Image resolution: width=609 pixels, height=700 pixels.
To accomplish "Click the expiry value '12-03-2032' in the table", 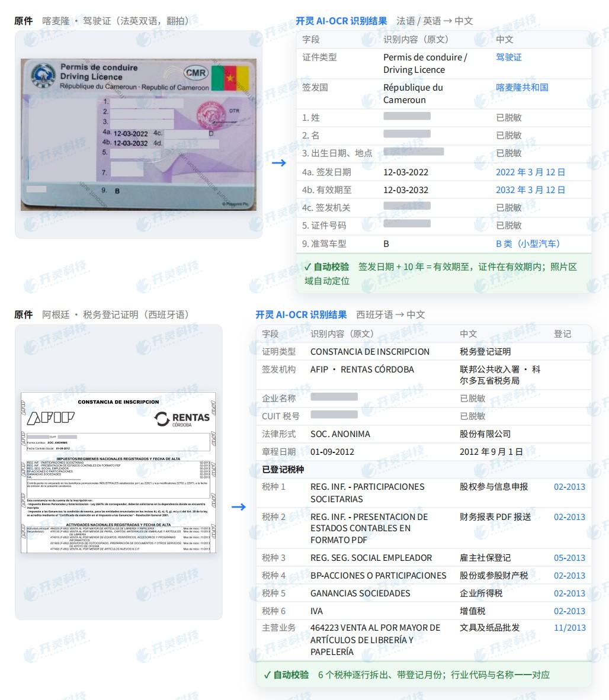I will tap(406, 190).
